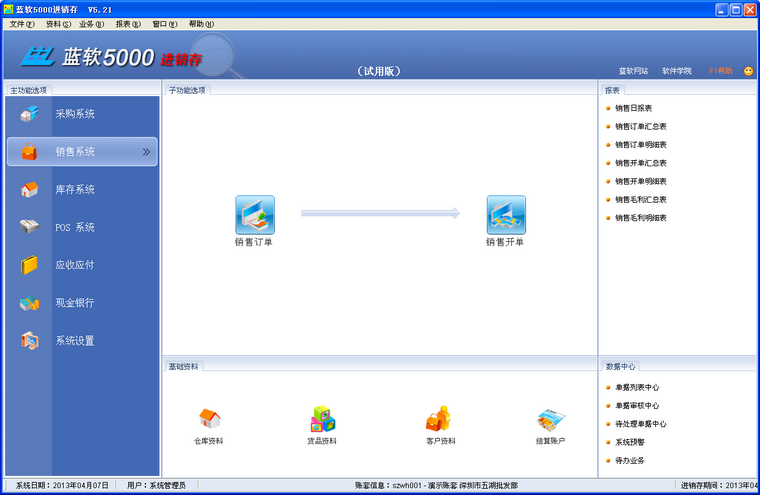Open the 销售开单汇总表 report
760x495 pixels.
click(640, 163)
